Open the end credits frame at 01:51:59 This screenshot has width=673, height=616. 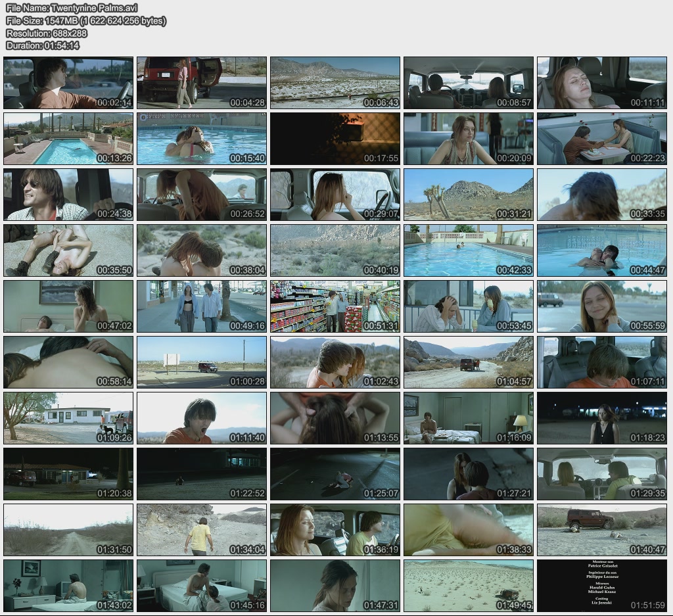[x=602, y=586]
